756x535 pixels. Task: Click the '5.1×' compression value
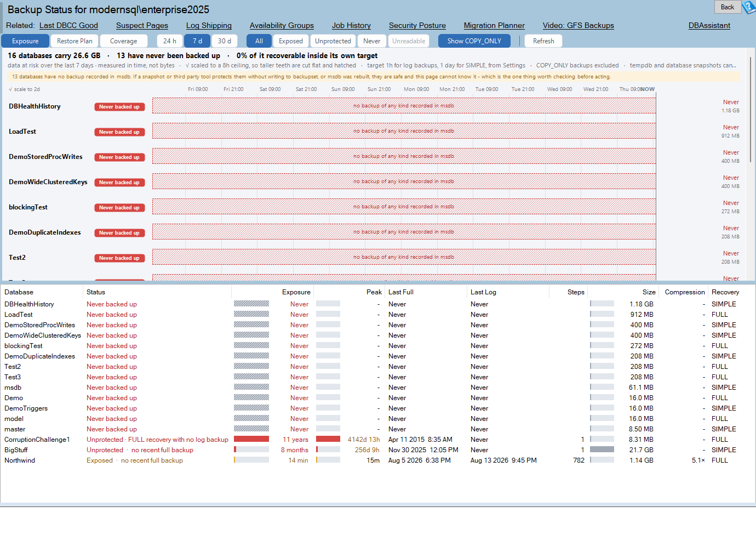tap(698, 460)
